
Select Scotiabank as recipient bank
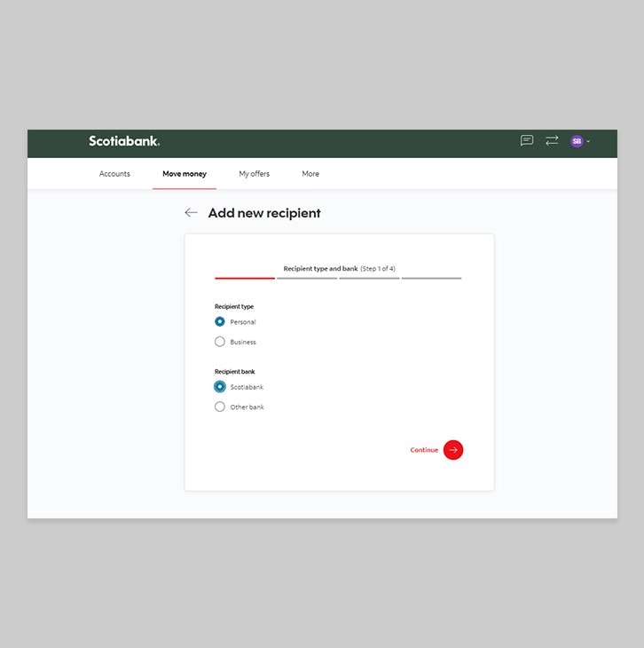pyautogui.click(x=220, y=386)
